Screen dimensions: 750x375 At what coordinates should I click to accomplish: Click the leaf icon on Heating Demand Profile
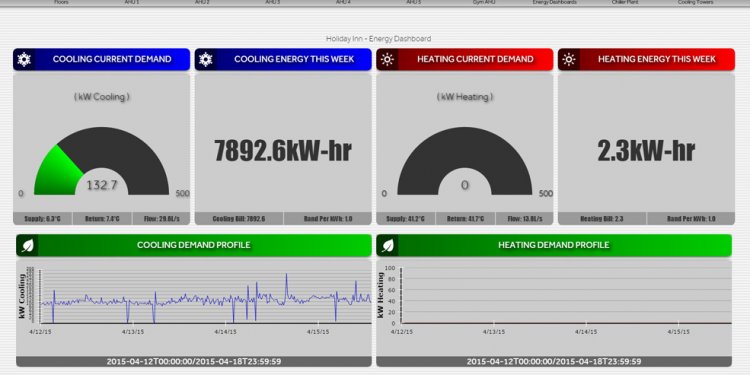tap(388, 245)
